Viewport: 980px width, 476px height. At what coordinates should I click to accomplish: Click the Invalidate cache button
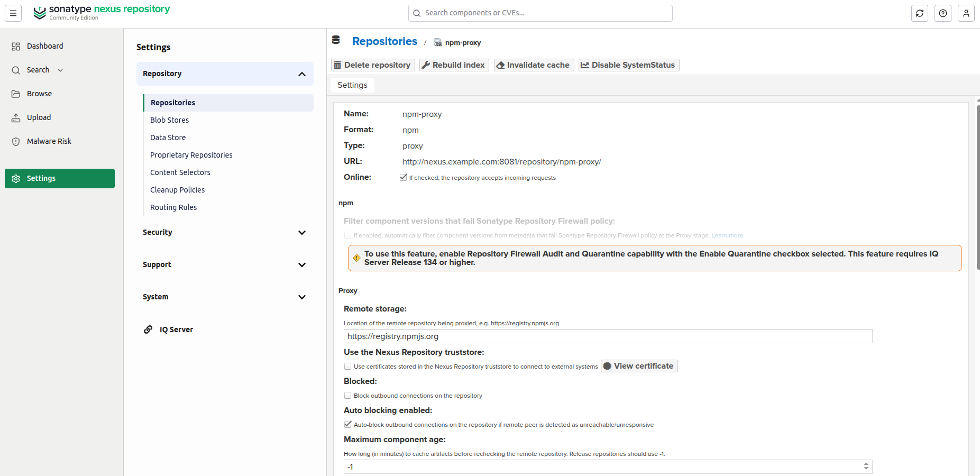point(534,65)
